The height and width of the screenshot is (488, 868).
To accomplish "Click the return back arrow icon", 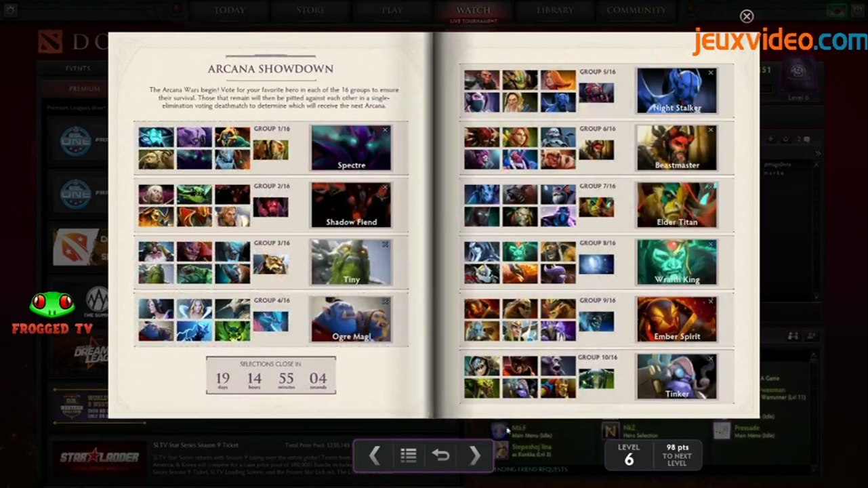I will (x=440, y=456).
